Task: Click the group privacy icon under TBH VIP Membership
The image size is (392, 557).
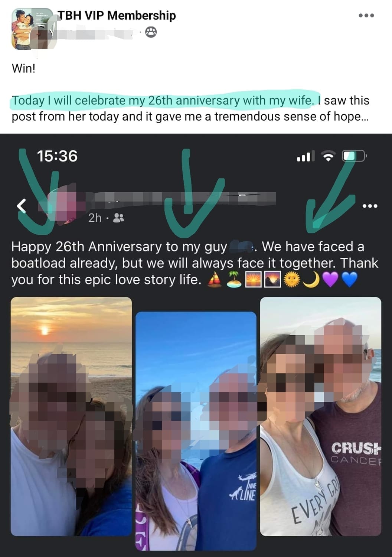Action: 151,32
